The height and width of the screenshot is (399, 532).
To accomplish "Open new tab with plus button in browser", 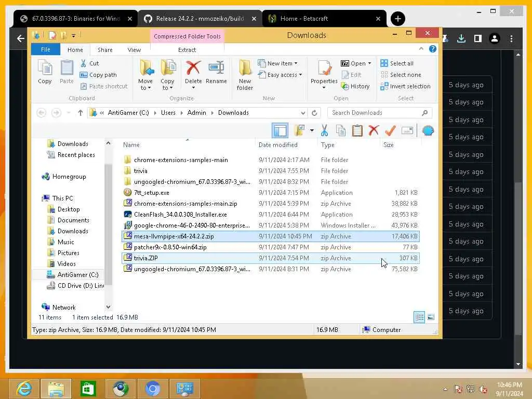I will 397,19.
